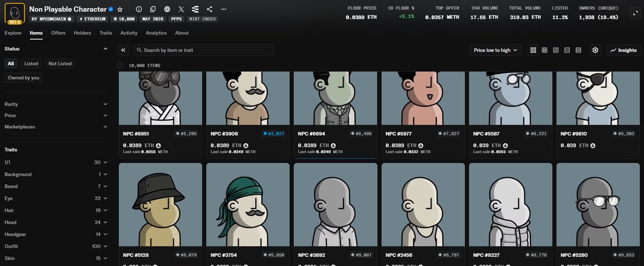Click the search magnifier icon
Screen dimensions: 644x266
(x=139, y=50)
